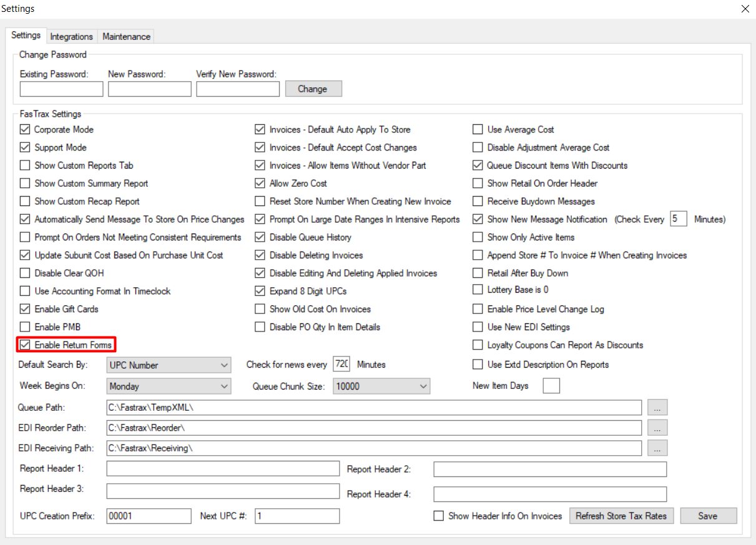Viewport: 756px width, 545px height.
Task: Toggle Enable Return Forms checkbox
Action: 25,345
